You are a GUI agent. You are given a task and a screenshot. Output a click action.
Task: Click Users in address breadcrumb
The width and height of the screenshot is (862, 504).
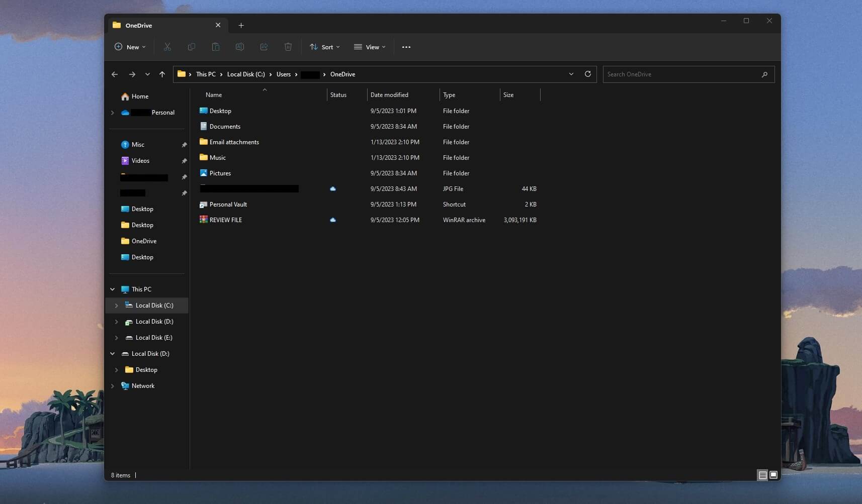[284, 74]
